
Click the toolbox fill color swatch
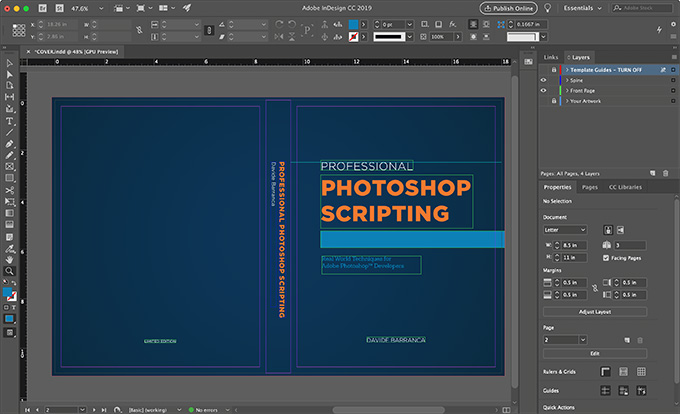point(7,292)
